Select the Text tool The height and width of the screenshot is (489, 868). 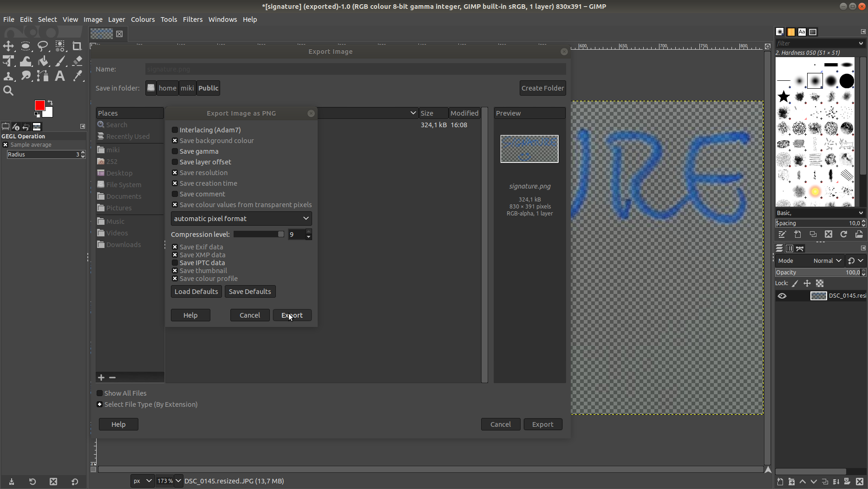click(60, 76)
